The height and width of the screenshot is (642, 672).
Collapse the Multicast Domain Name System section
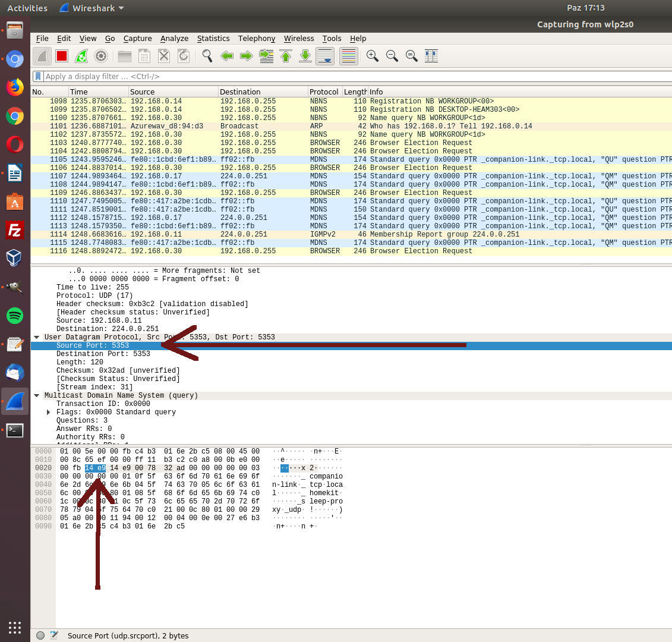pos(37,395)
